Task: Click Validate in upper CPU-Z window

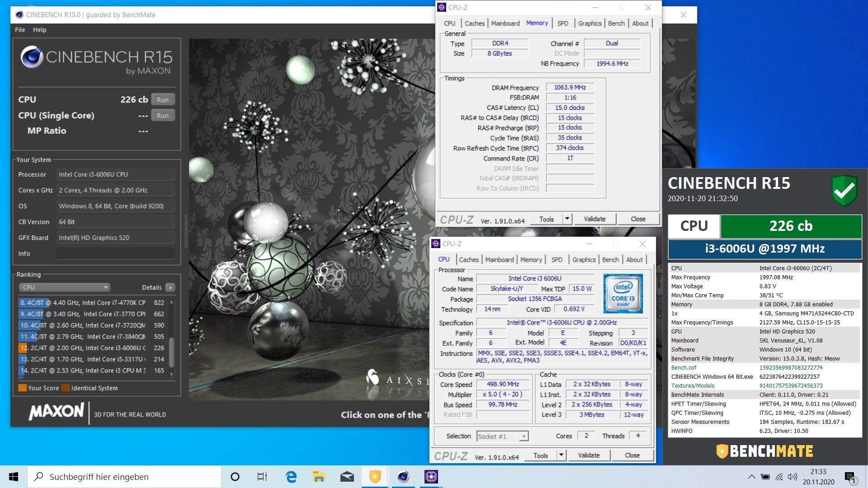Action: (x=594, y=219)
